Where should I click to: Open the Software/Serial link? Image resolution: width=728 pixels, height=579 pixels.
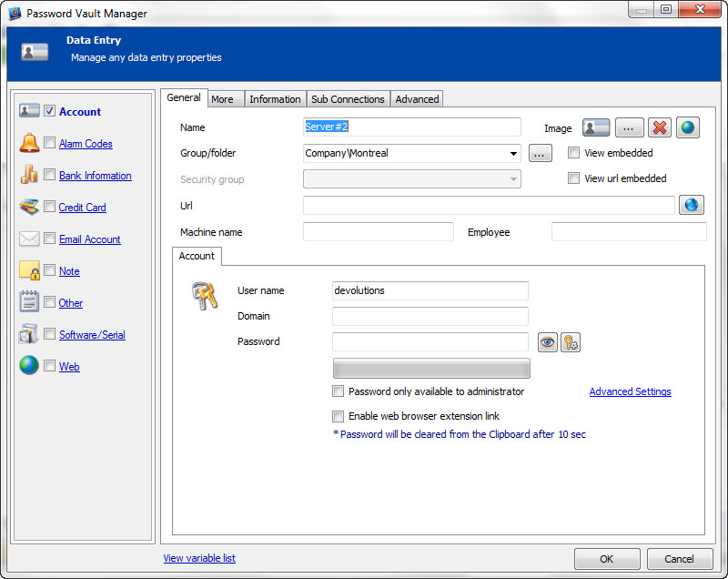click(92, 335)
